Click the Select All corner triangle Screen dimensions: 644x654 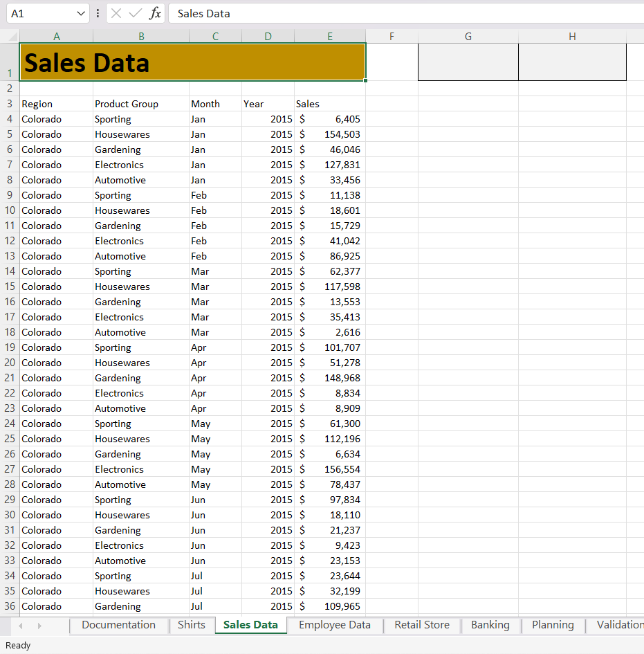12,36
